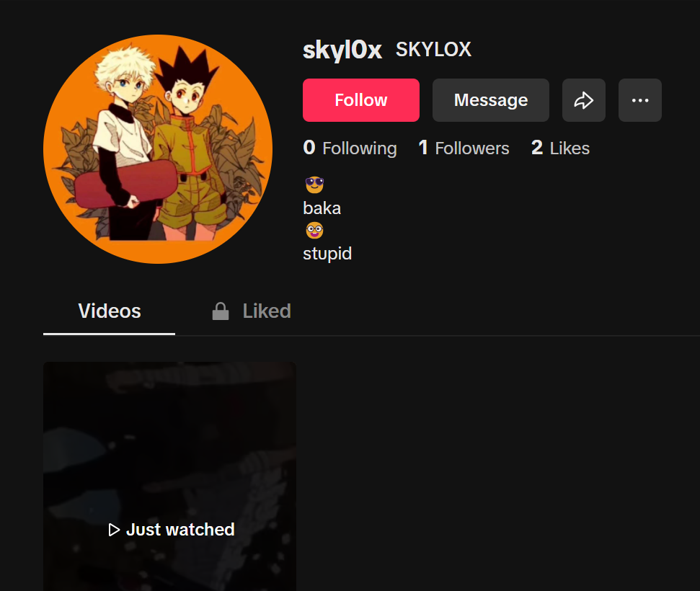Open the three-dot more options menu
The height and width of the screenshot is (591, 700).
tap(639, 100)
